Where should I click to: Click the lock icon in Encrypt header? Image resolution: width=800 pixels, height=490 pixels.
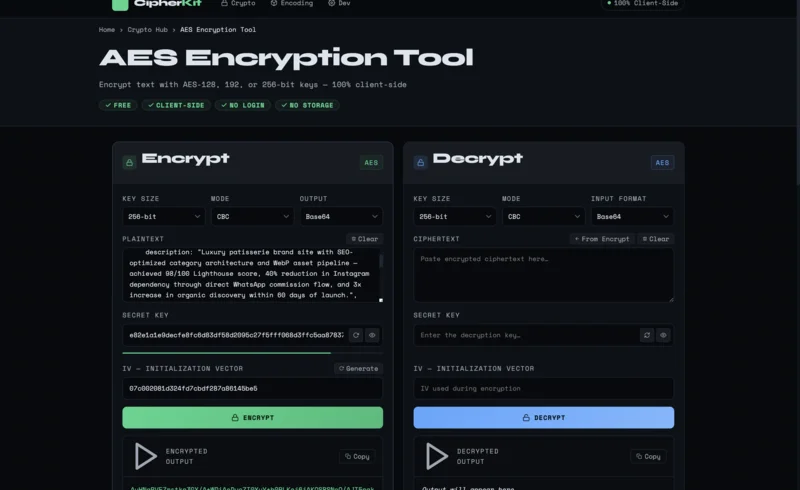[129, 162]
